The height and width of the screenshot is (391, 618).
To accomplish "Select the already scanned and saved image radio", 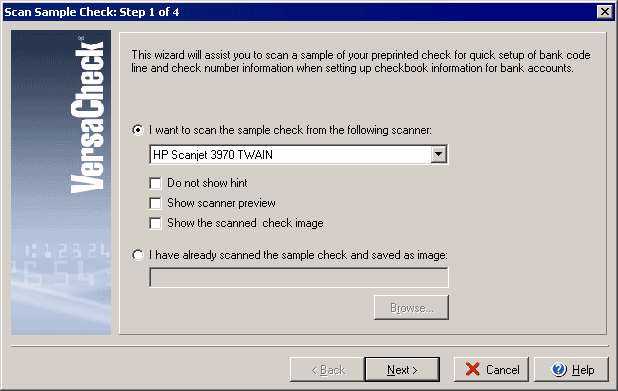I will tap(138, 255).
